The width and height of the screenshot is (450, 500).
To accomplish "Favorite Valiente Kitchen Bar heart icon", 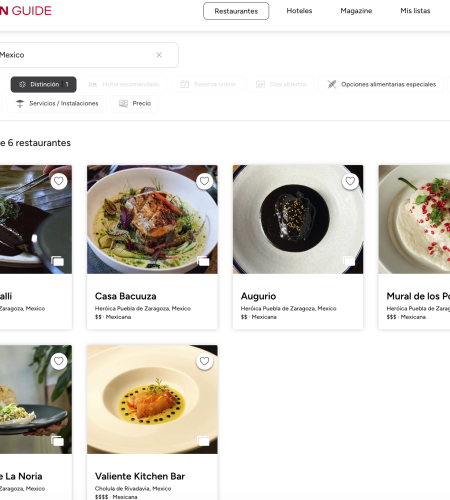I will [204, 361].
